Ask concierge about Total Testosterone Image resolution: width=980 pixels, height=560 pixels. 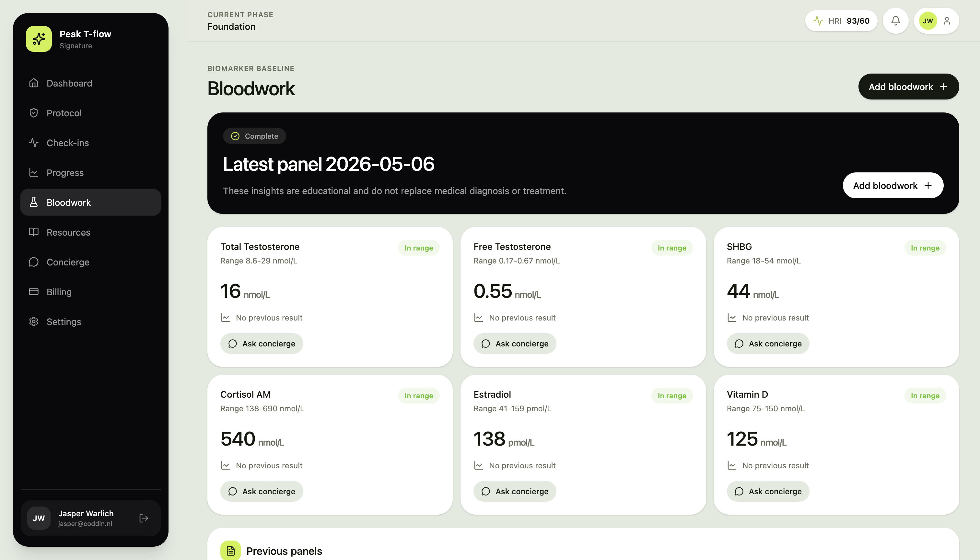point(262,344)
